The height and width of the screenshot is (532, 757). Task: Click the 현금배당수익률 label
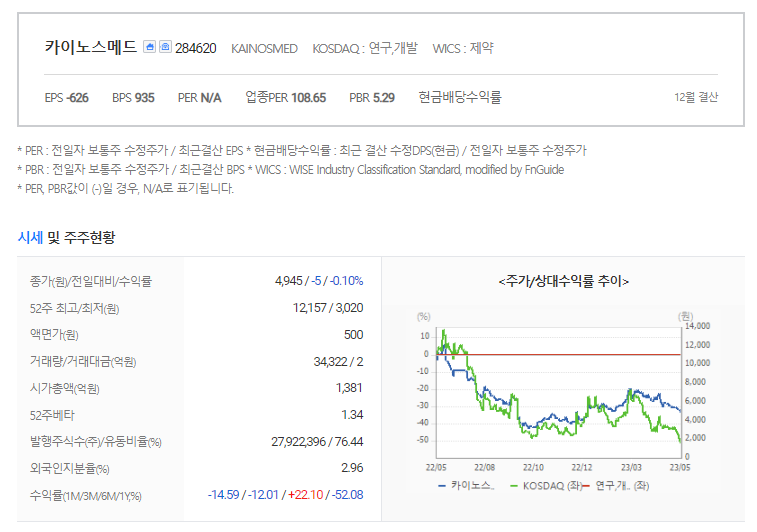point(460,98)
